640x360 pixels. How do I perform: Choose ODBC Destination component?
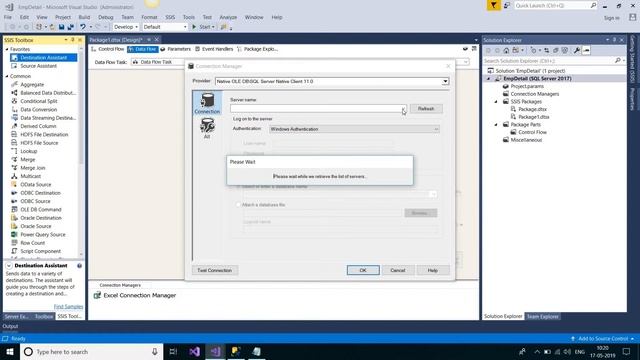(x=40, y=193)
